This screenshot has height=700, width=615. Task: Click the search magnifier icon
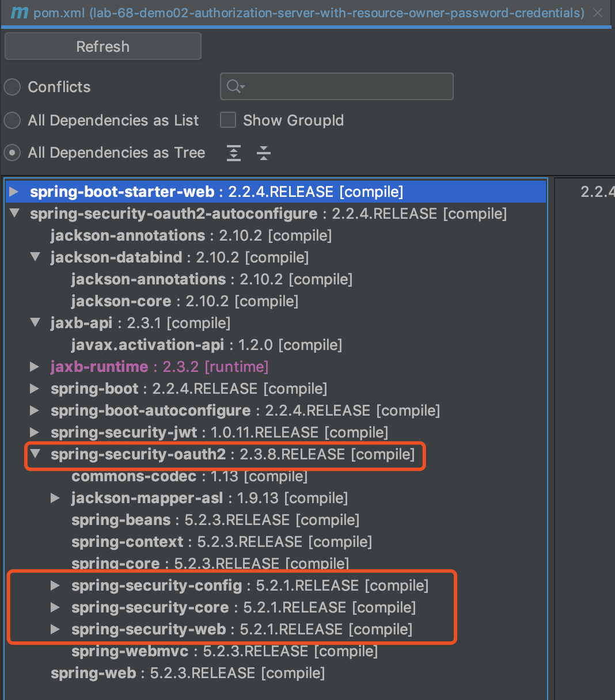click(x=234, y=86)
